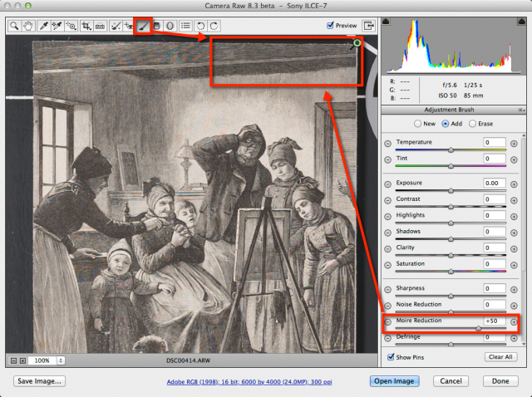Select the Spot Removal tool
This screenshot has width=532, height=397.
pyautogui.click(x=116, y=26)
